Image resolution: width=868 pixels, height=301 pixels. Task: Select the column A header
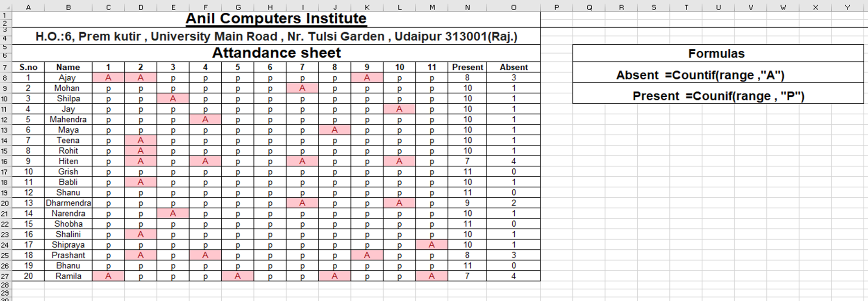point(28,7)
